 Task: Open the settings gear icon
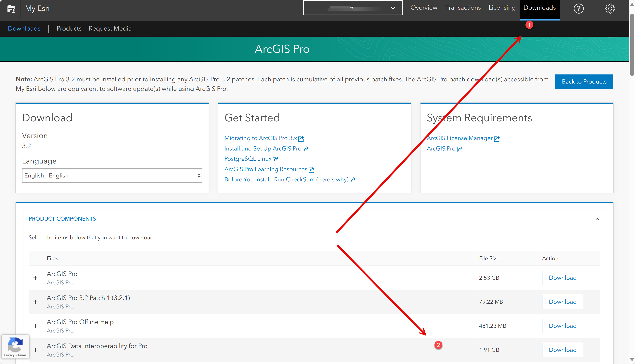[x=610, y=8]
